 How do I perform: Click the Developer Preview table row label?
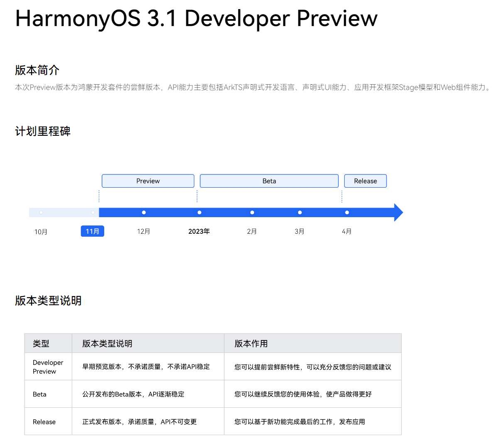point(48,366)
